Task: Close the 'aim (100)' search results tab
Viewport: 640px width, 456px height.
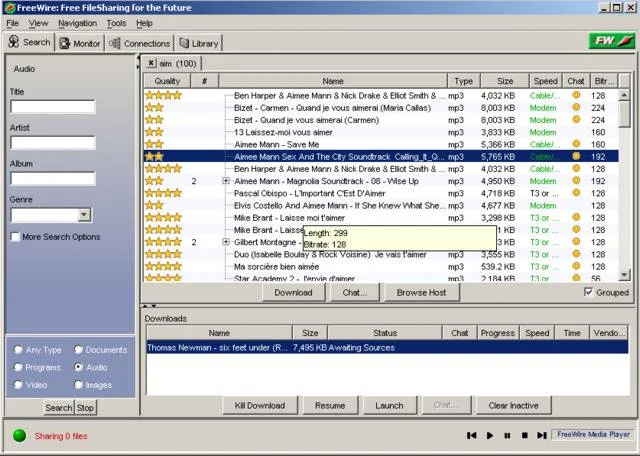Action: point(151,63)
